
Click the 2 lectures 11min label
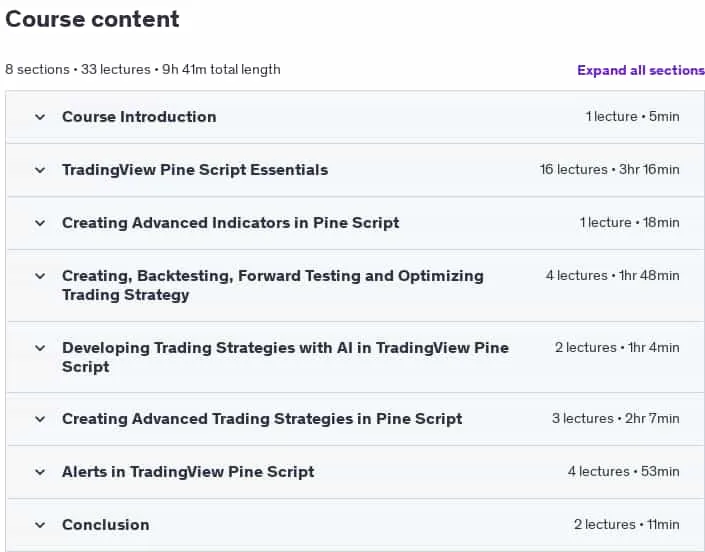click(x=627, y=525)
